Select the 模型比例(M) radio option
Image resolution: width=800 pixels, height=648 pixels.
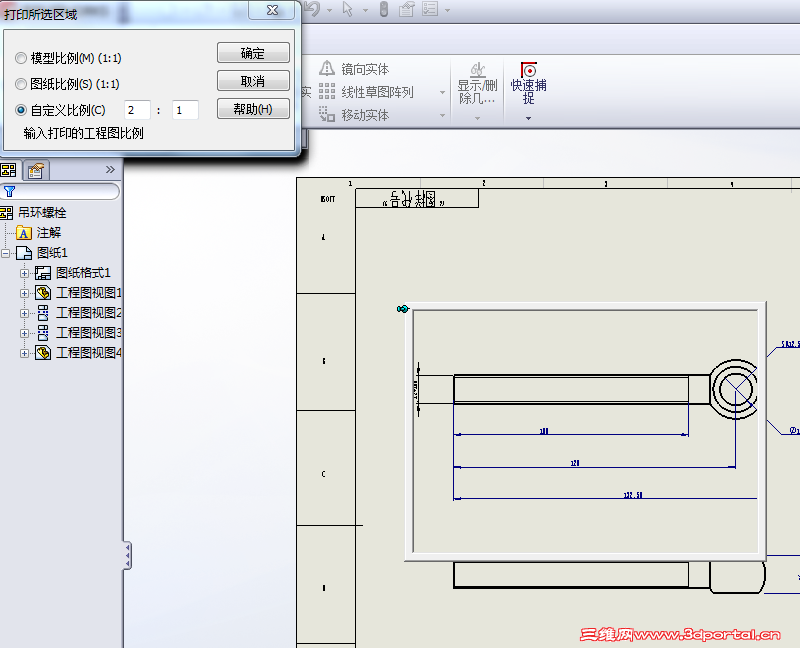point(21,58)
